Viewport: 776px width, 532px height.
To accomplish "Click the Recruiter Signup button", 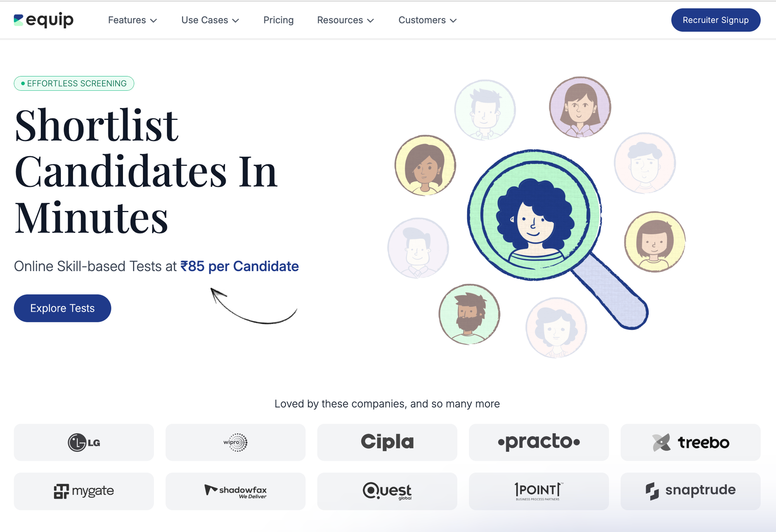I will [715, 20].
